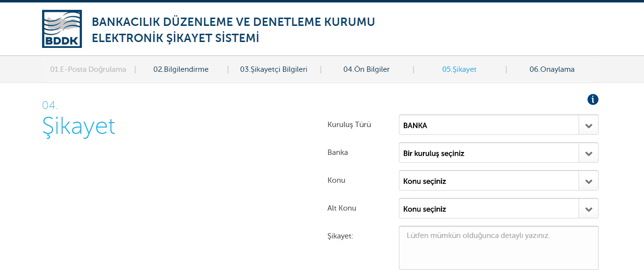
Task: Expand the 'Bir kuruluş seçiniz' dropdown
Action: tap(499, 153)
